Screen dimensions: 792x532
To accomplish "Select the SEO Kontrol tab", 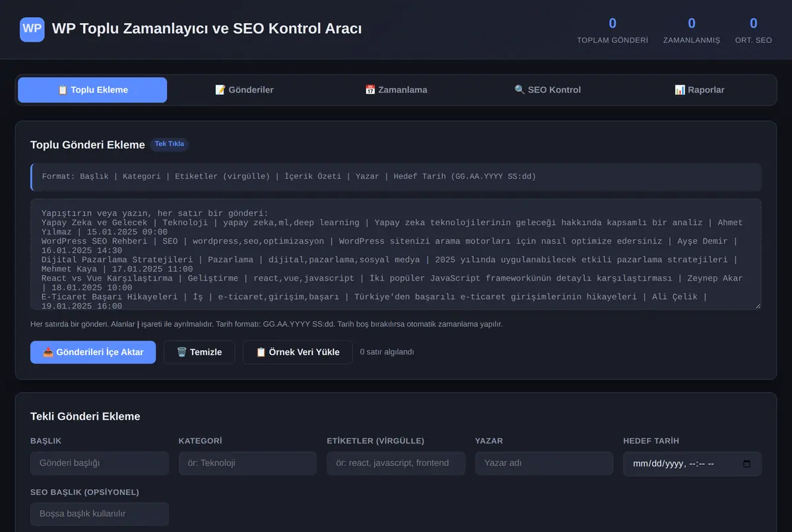I will [548, 90].
